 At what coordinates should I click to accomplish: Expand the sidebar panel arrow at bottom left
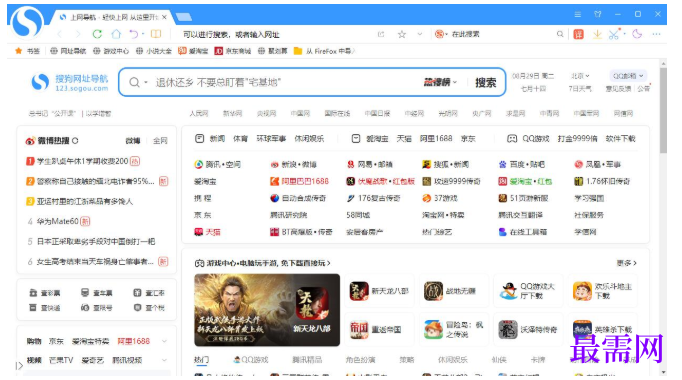pos(19,366)
